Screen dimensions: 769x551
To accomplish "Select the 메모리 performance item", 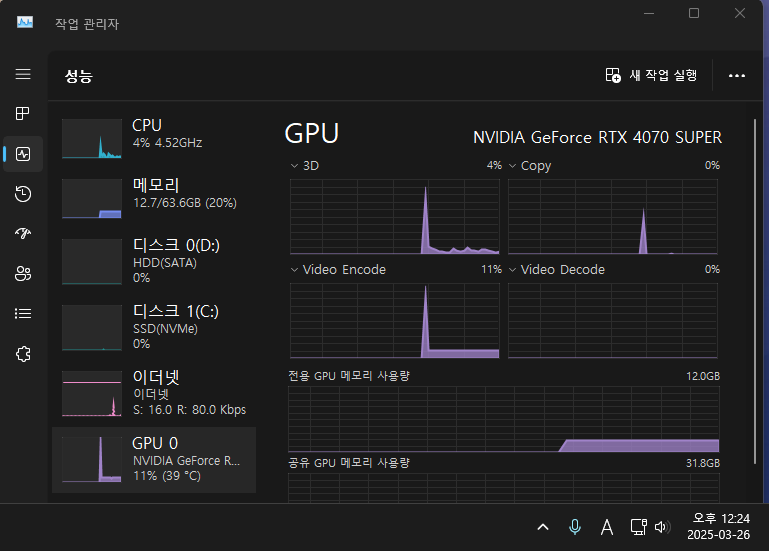I will [154, 198].
